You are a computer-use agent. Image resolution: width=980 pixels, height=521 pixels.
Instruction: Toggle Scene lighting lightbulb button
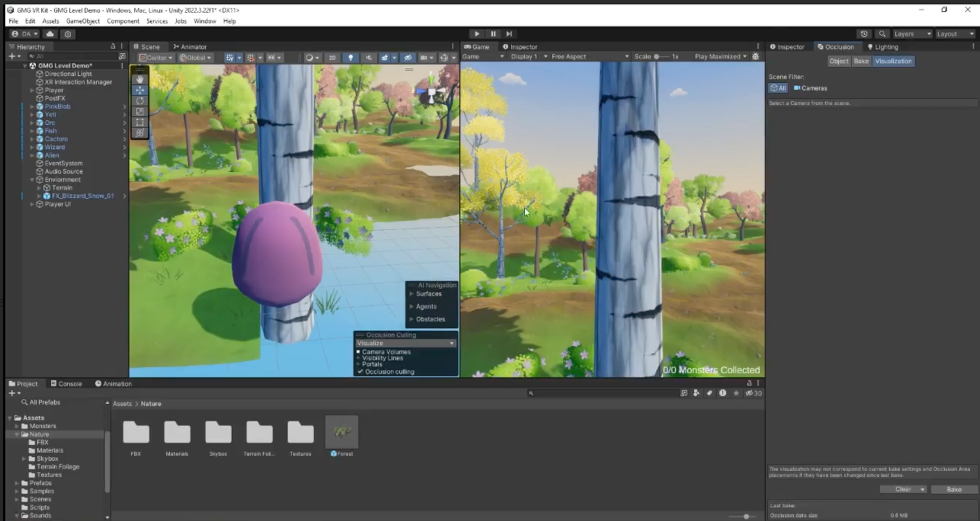coord(351,58)
